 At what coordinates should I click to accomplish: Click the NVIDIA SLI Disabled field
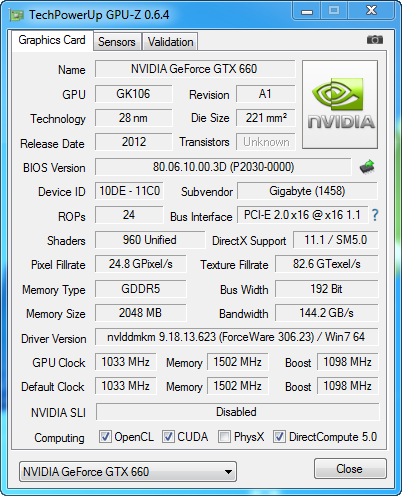237,412
